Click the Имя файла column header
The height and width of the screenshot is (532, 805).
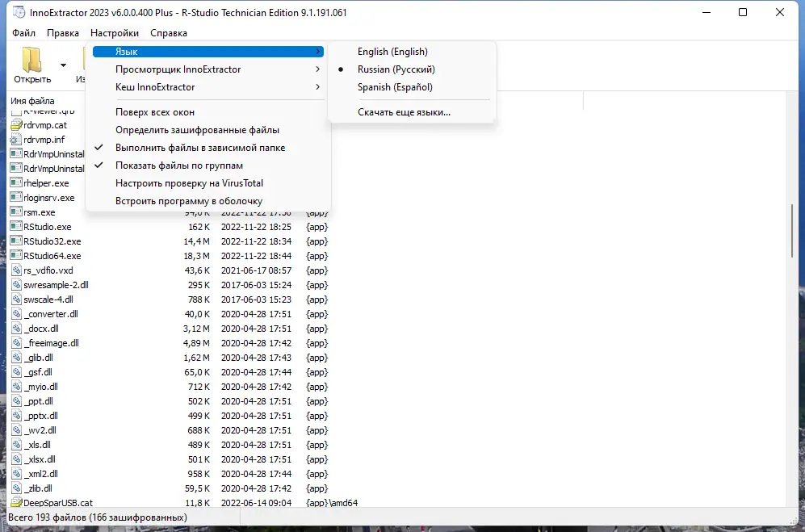[x=32, y=101]
